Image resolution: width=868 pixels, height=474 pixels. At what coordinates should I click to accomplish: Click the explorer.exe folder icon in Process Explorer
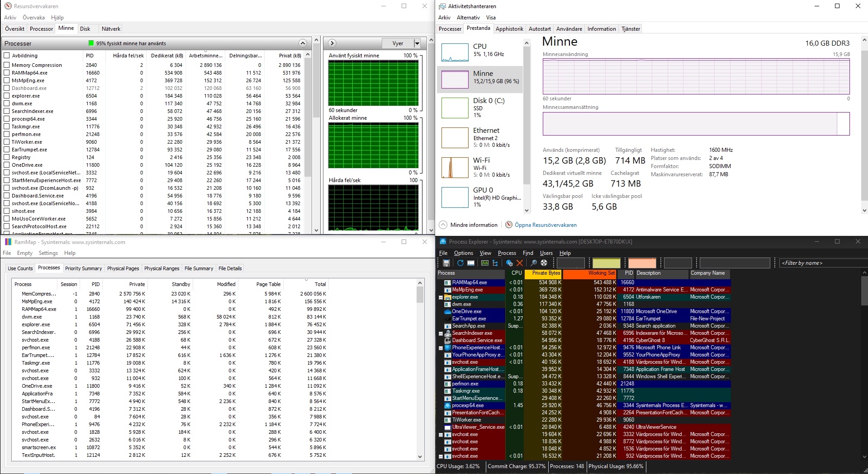click(x=448, y=297)
